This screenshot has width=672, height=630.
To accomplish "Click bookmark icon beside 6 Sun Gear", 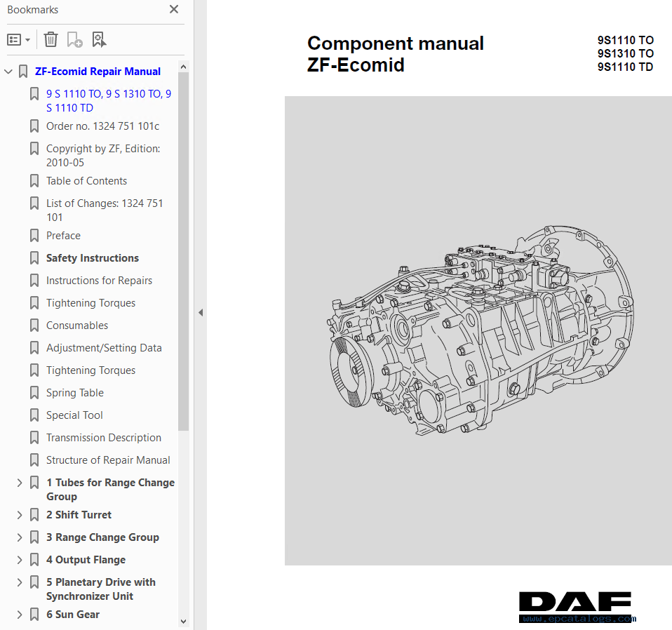I will pyautogui.click(x=34, y=615).
